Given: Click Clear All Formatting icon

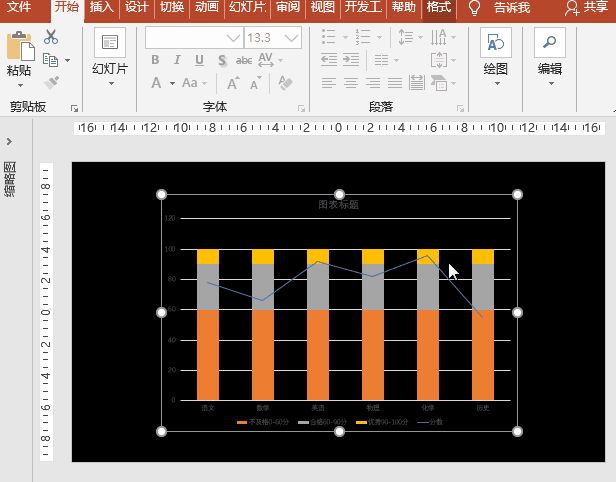Looking at the screenshot, I should [x=286, y=83].
